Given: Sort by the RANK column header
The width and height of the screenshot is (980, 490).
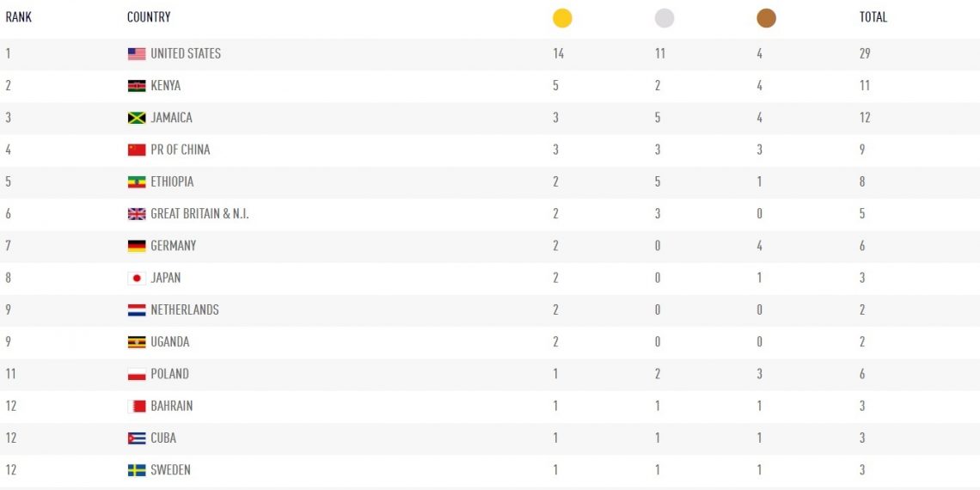Looking at the screenshot, I should 19,17.
